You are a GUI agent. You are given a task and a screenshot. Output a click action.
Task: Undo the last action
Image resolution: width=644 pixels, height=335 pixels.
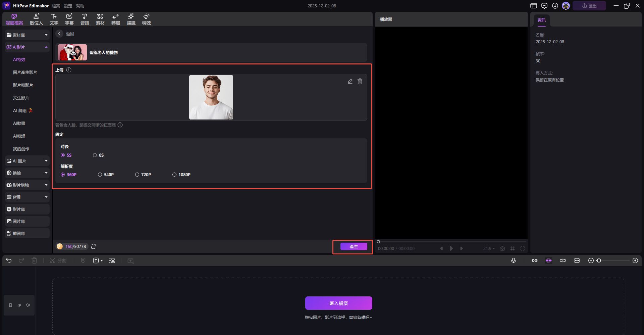(9, 260)
